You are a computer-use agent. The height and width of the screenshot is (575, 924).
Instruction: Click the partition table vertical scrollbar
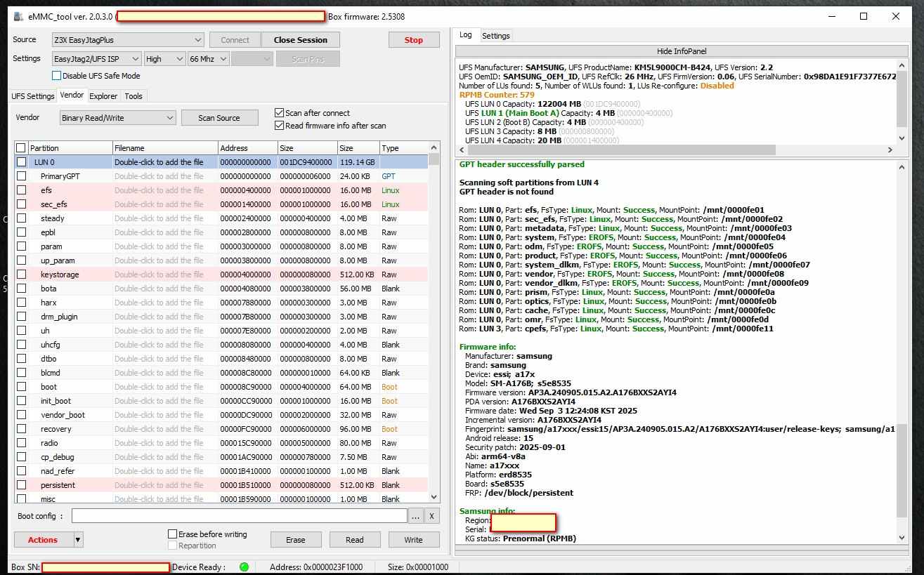point(434,323)
